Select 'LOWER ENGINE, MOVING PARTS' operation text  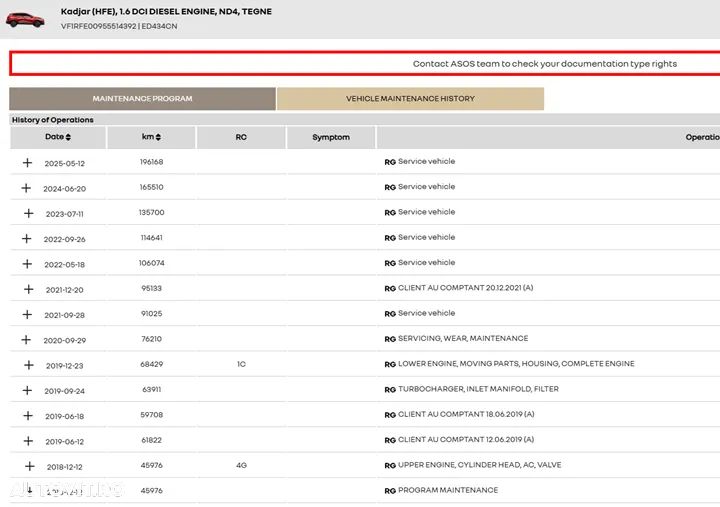point(516,364)
